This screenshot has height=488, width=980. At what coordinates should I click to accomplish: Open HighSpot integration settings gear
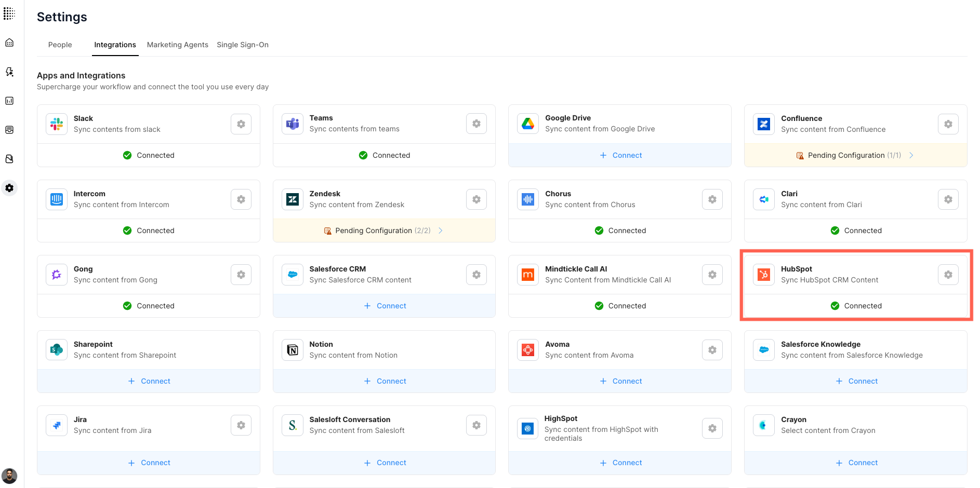pos(712,428)
